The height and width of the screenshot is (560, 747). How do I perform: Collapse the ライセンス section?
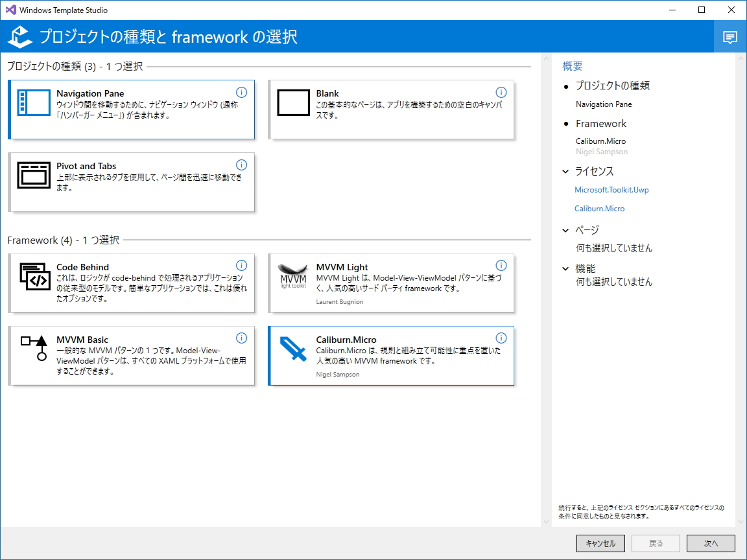[565, 171]
